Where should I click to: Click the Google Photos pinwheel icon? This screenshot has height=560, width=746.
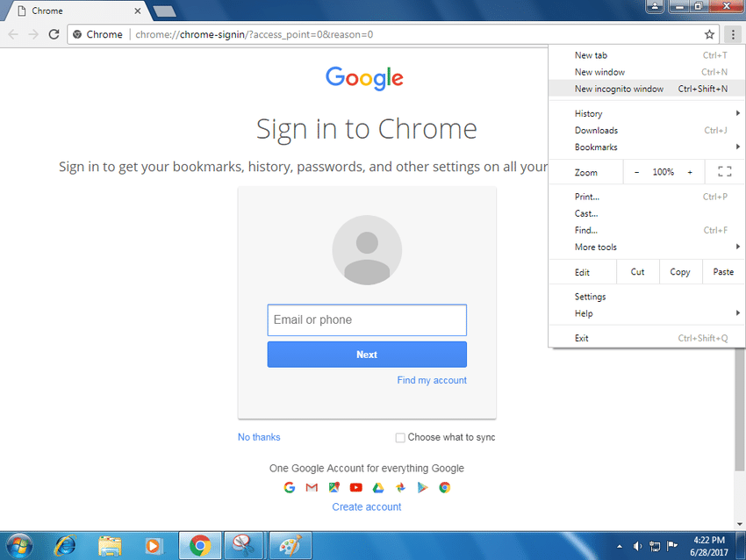[400, 487]
